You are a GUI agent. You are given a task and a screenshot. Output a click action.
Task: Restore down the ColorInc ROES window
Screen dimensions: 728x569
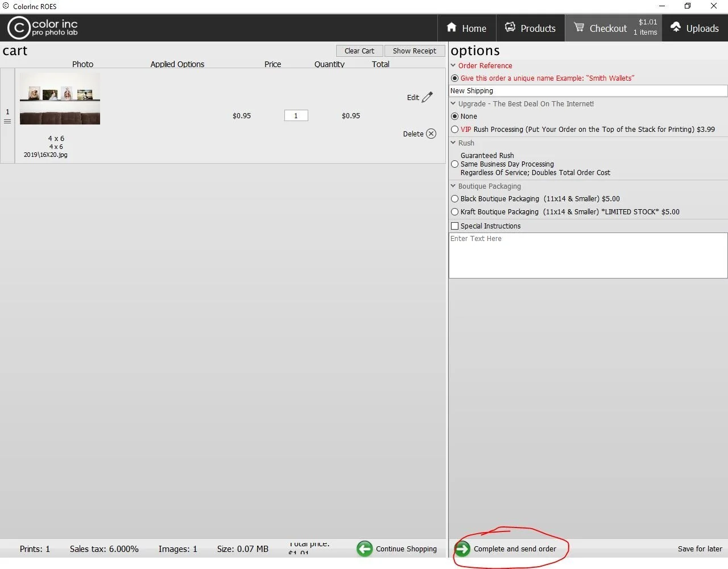pyautogui.click(x=688, y=6)
